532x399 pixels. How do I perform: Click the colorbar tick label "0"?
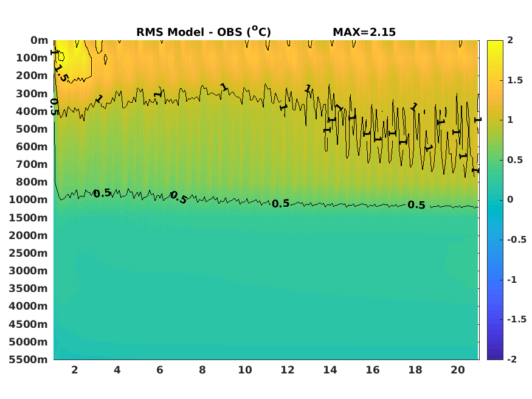point(510,199)
